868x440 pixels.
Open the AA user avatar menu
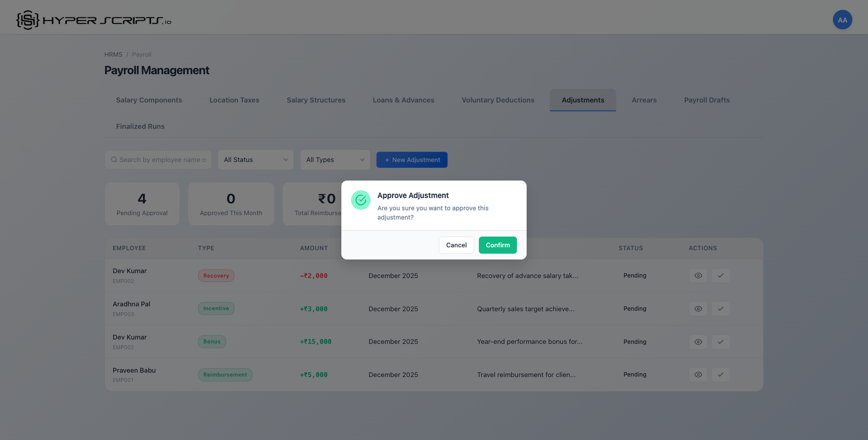(842, 20)
